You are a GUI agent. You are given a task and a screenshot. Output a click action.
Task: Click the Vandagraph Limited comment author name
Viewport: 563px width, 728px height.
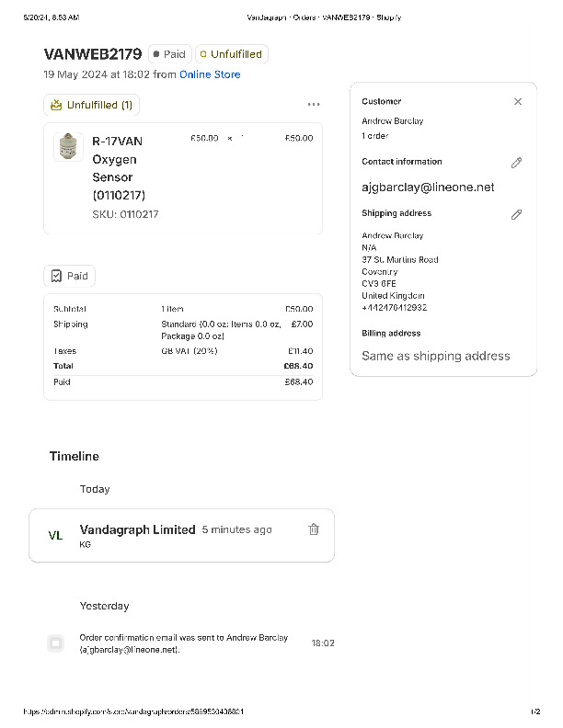click(x=137, y=529)
